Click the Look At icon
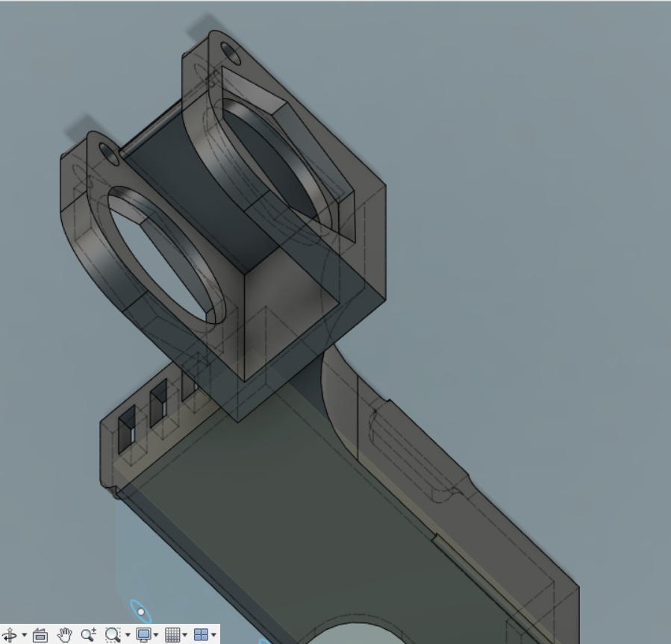 [40, 635]
